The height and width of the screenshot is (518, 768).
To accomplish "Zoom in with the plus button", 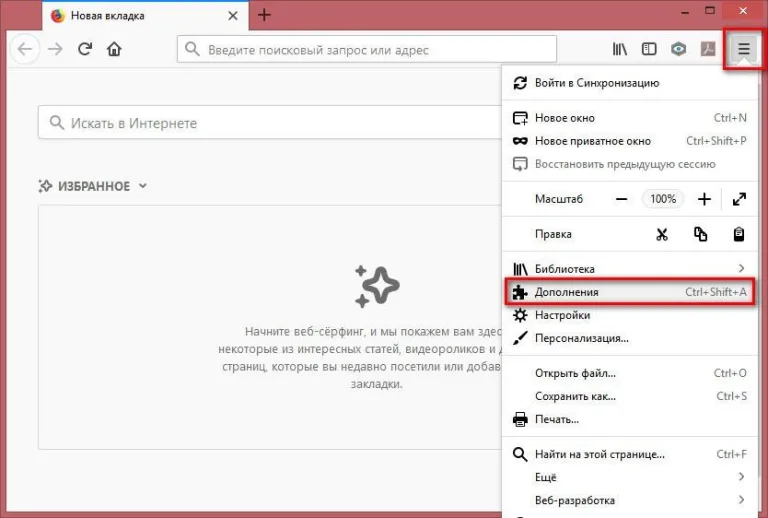I will point(704,199).
